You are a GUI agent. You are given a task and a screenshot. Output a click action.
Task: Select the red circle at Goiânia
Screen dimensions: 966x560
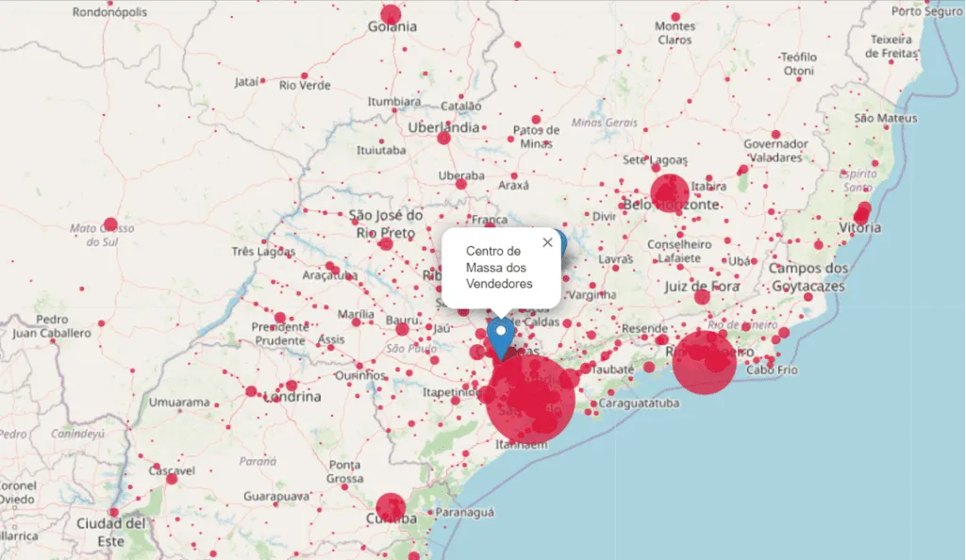391,15
